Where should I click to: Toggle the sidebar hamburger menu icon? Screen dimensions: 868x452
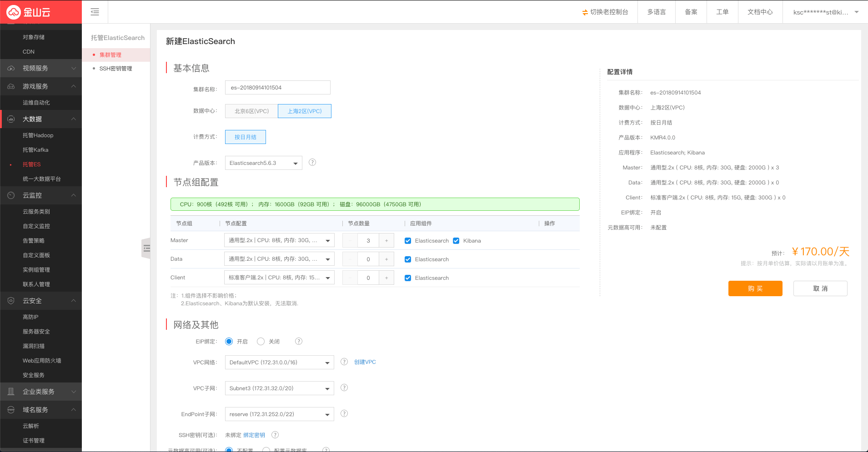click(95, 12)
